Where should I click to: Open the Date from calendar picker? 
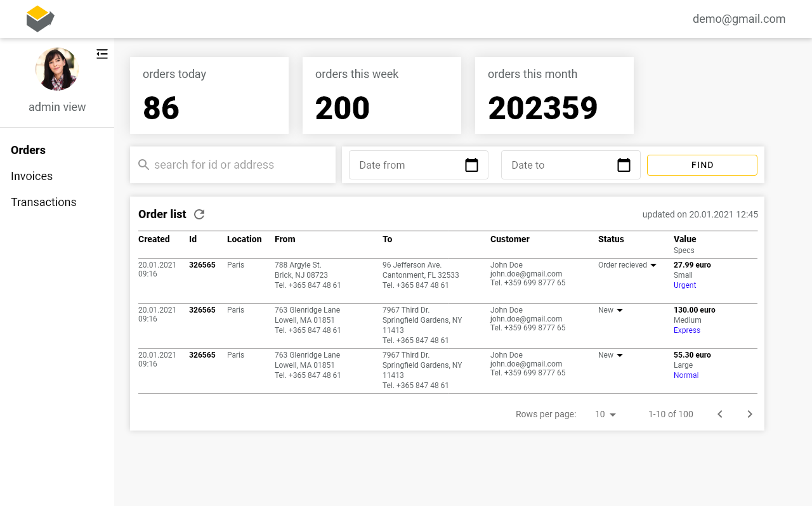coord(471,165)
